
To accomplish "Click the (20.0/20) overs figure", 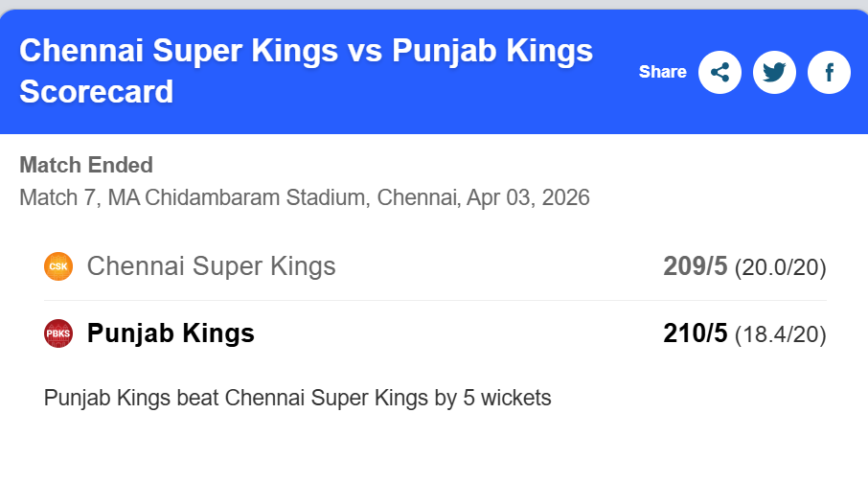I will point(780,267).
